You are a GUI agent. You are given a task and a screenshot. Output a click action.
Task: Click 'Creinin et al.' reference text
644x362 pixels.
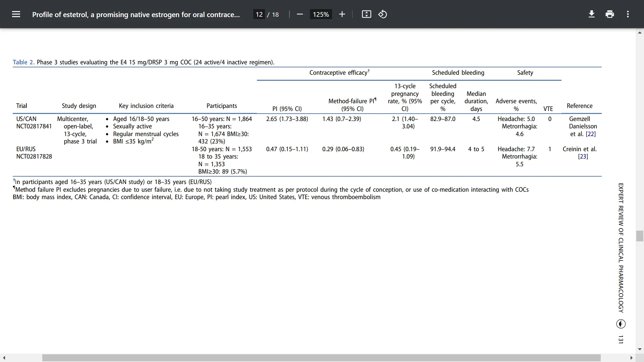coord(580,149)
